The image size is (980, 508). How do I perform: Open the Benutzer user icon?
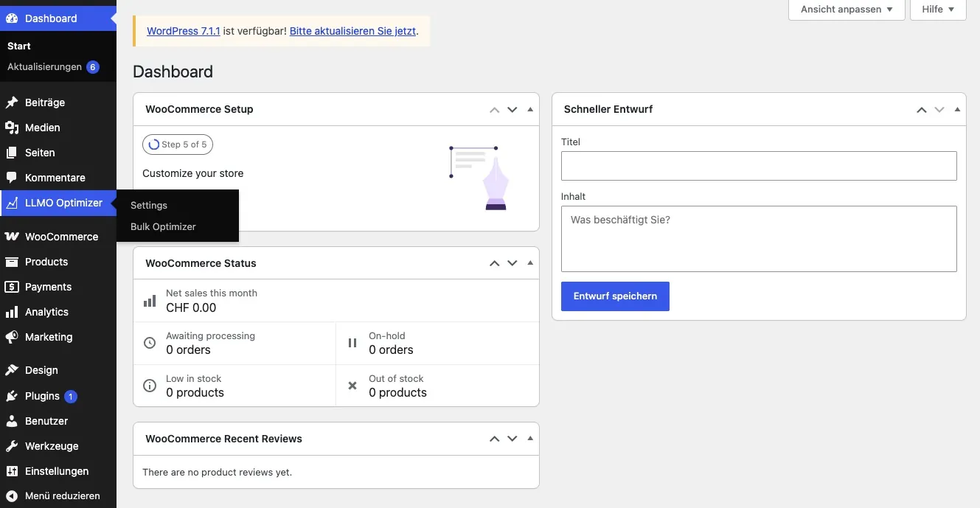coord(12,421)
